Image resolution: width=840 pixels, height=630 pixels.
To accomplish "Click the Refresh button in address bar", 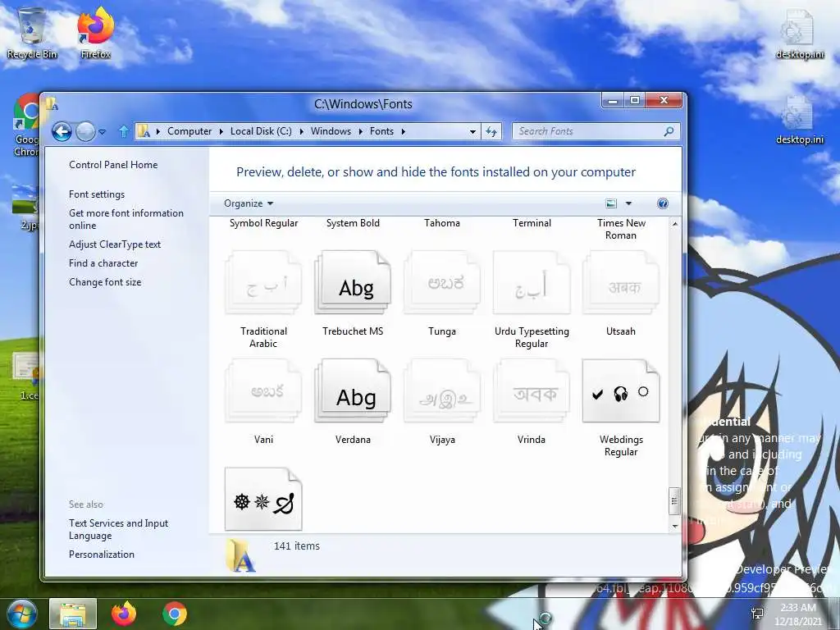I will [491, 132].
